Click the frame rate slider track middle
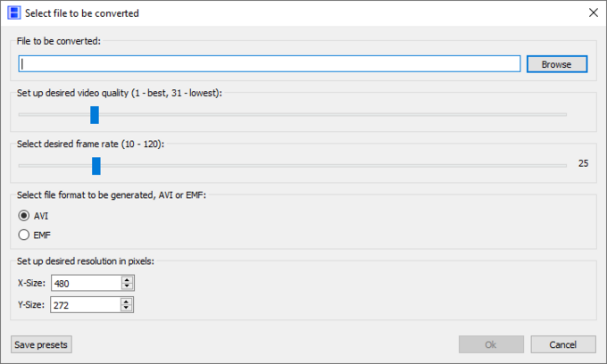 293,166
